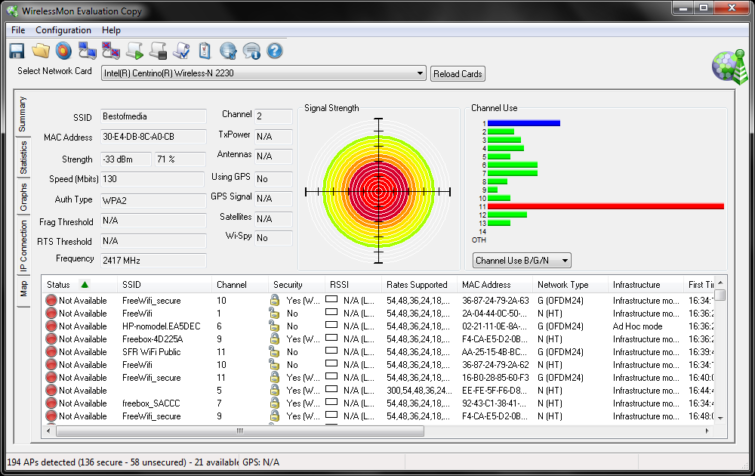
Task: Click the red channel 11 usage bar
Action: click(606, 206)
